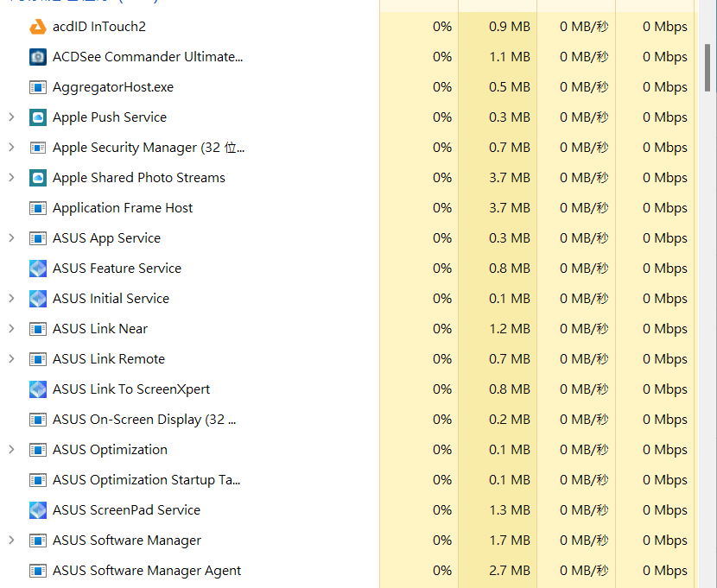Screen dimensions: 717x588
Task: Click the 0.2 MB memory value
Action: [x=510, y=420]
